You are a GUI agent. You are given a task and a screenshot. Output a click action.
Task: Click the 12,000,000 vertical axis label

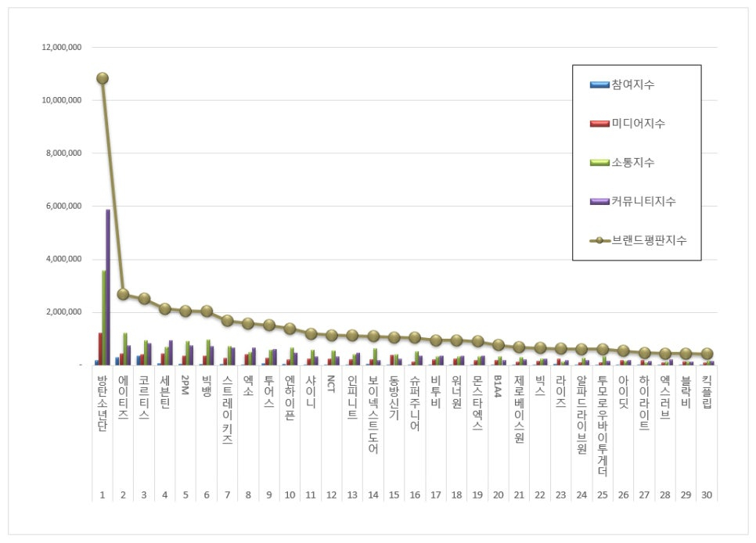pos(62,47)
